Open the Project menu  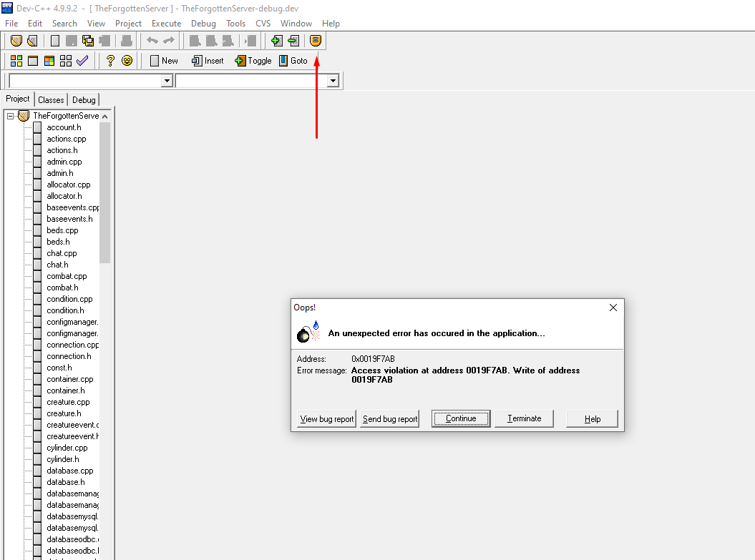128,24
